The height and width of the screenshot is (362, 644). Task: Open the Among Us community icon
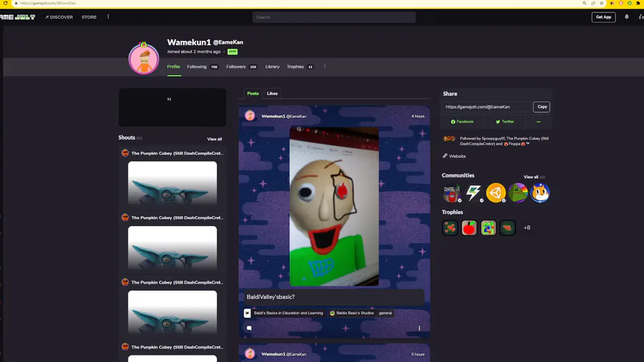coord(452,193)
